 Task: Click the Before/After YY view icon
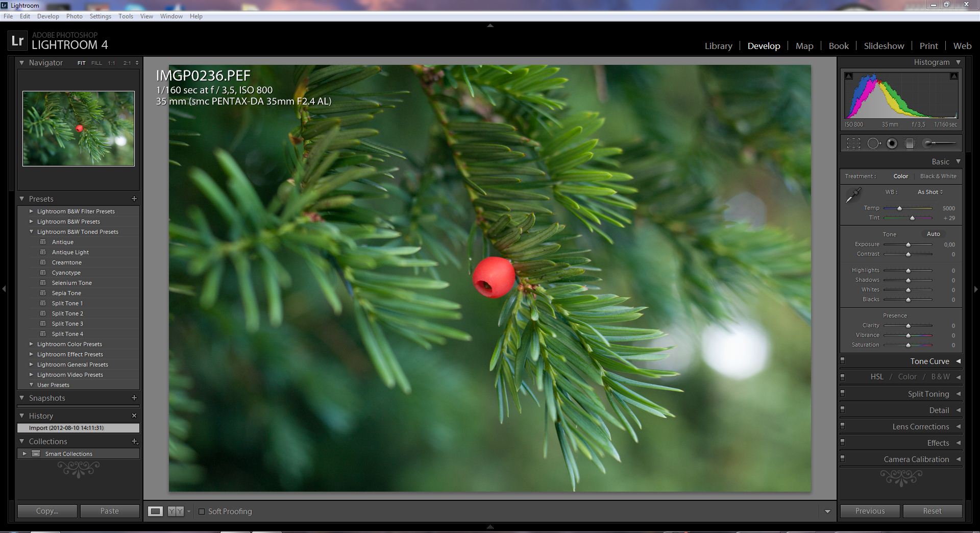tap(176, 511)
